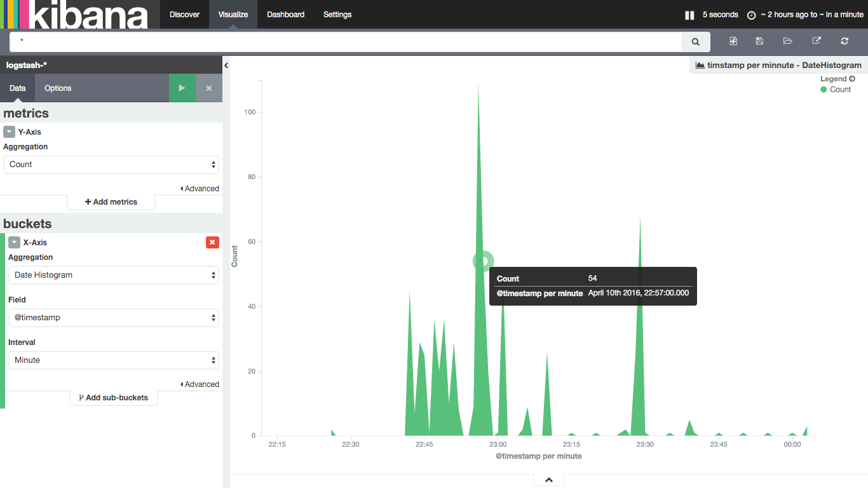The height and width of the screenshot is (488, 868).
Task: Open a saved visualization
Action: click(x=787, y=41)
